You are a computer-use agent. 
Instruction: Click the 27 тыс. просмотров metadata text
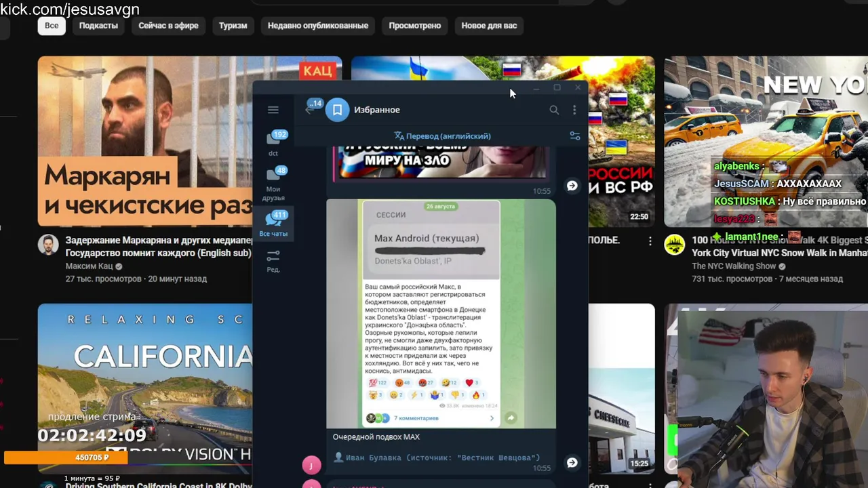point(103,279)
